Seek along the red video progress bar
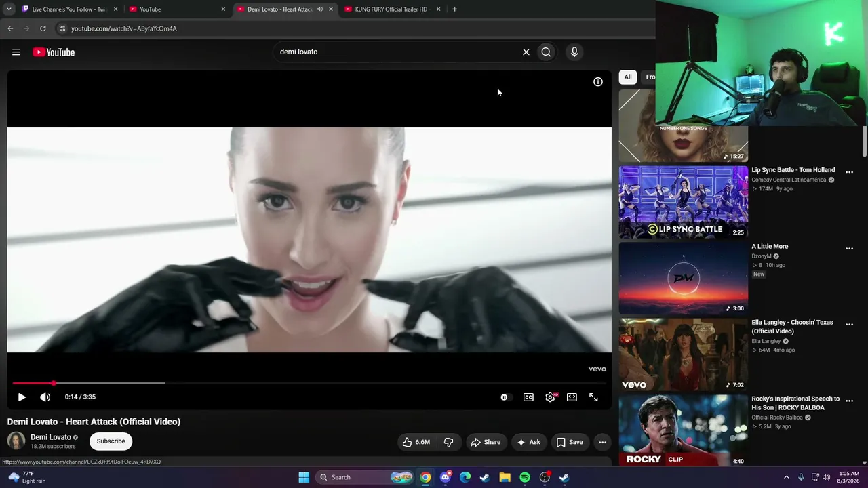The height and width of the screenshot is (488, 868). [x=309, y=383]
